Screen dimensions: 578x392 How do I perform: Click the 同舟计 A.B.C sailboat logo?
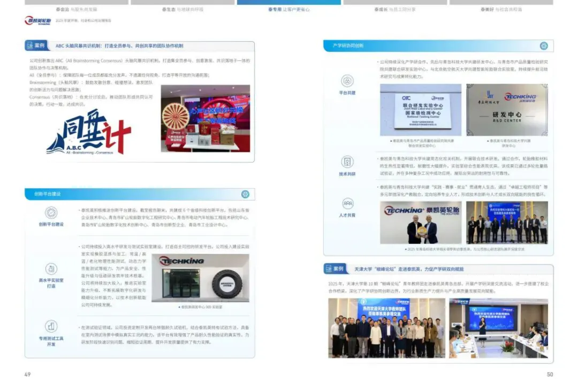click(x=88, y=132)
